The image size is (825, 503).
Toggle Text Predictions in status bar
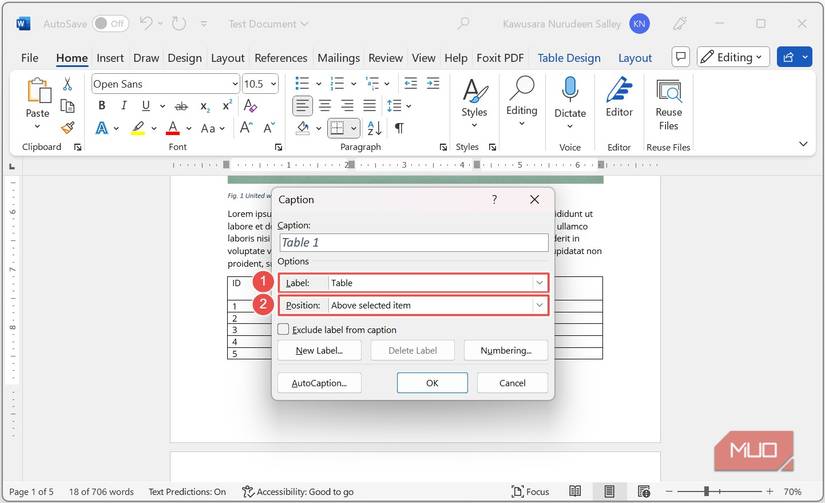pyautogui.click(x=187, y=492)
